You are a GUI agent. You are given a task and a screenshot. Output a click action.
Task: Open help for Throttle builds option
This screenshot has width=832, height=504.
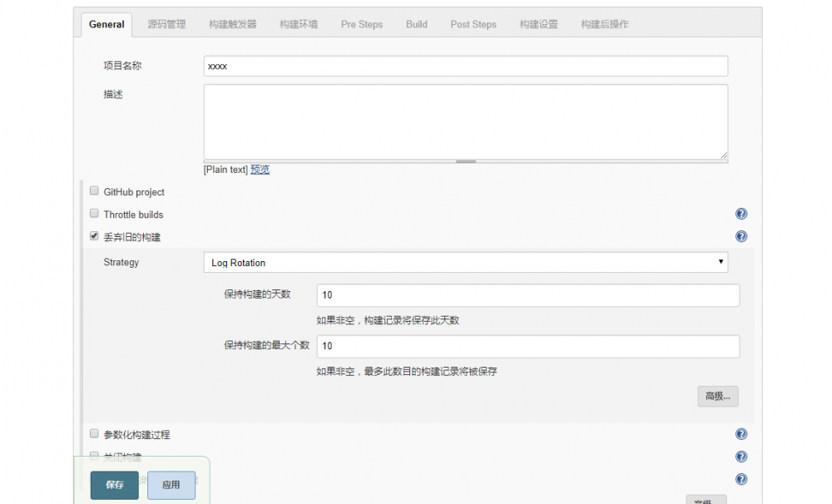pyautogui.click(x=741, y=214)
